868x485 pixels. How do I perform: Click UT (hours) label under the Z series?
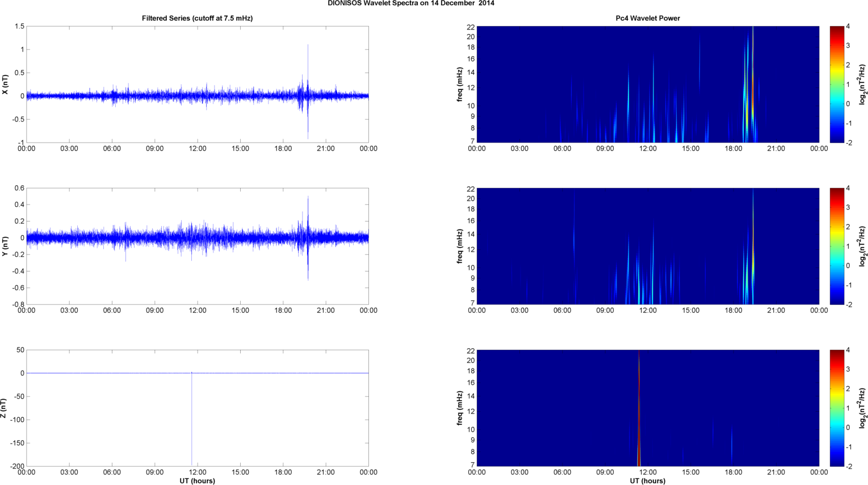pos(197,481)
